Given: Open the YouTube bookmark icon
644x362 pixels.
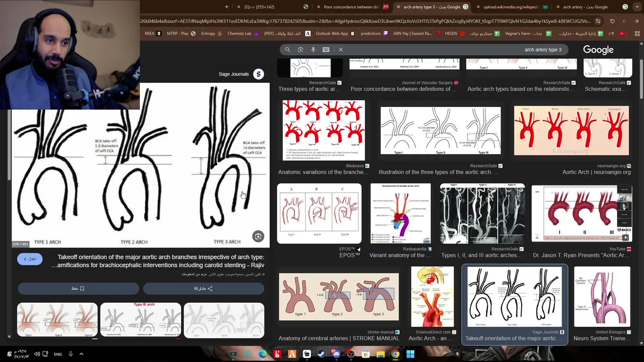Looking at the screenshot, I should tap(622, 34).
